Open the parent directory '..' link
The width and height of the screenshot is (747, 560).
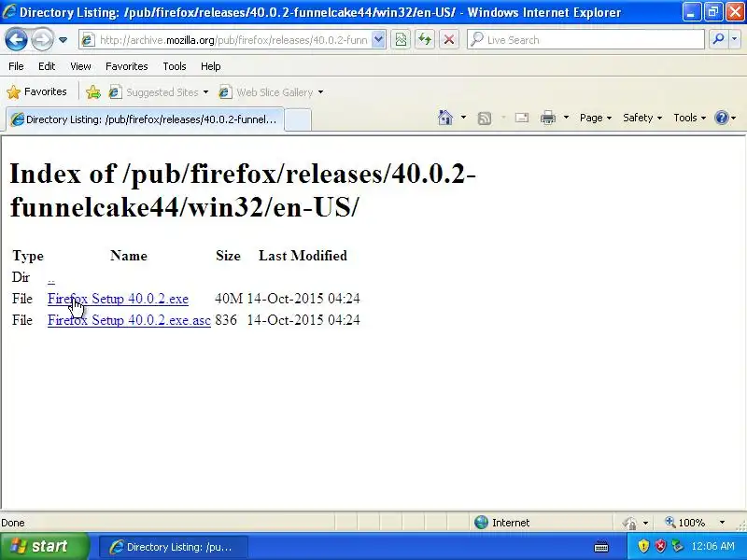coord(51,277)
